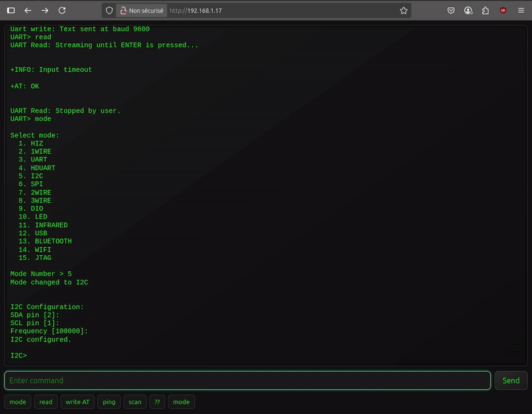Viewport: 532px width, 414px height.
Task: Toggle the browser sidebar panel icon
Action: click(x=11, y=11)
